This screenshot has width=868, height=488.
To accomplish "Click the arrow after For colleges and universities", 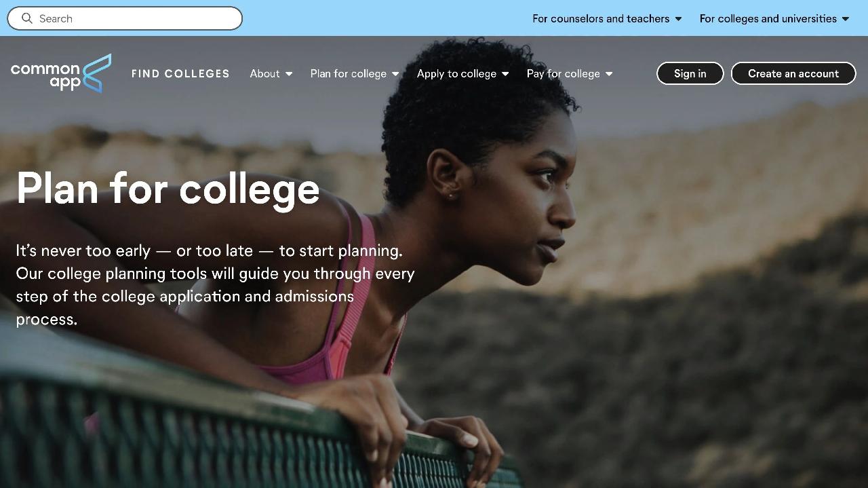I will (846, 19).
